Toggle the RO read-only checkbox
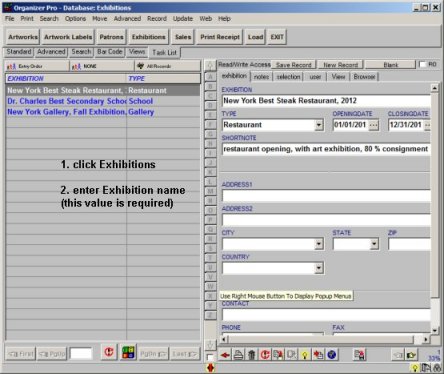Viewport: 444px width, 374px height. 423,64
